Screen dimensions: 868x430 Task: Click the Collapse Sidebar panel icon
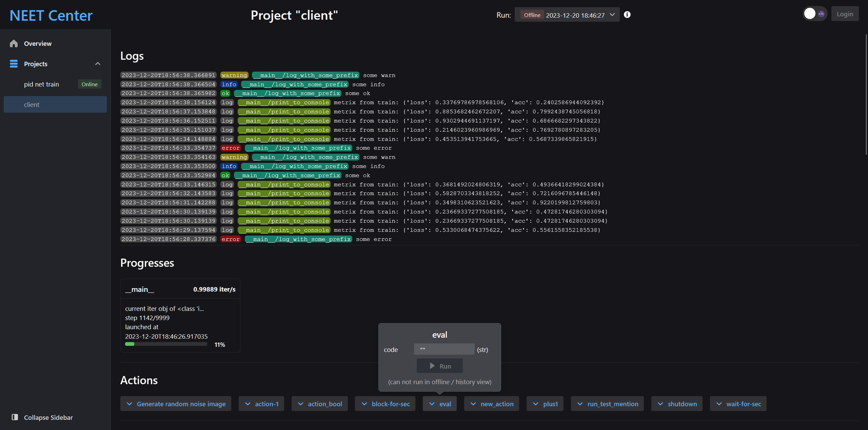[15, 417]
